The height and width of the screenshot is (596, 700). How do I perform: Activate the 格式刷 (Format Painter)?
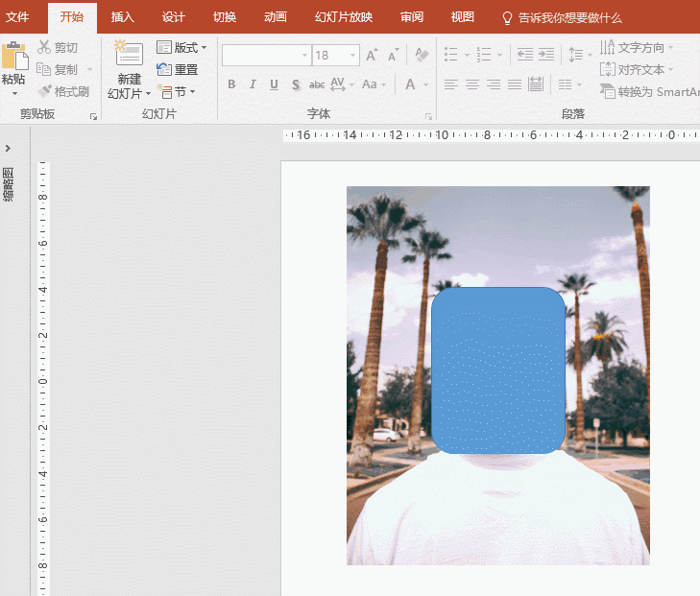63,91
